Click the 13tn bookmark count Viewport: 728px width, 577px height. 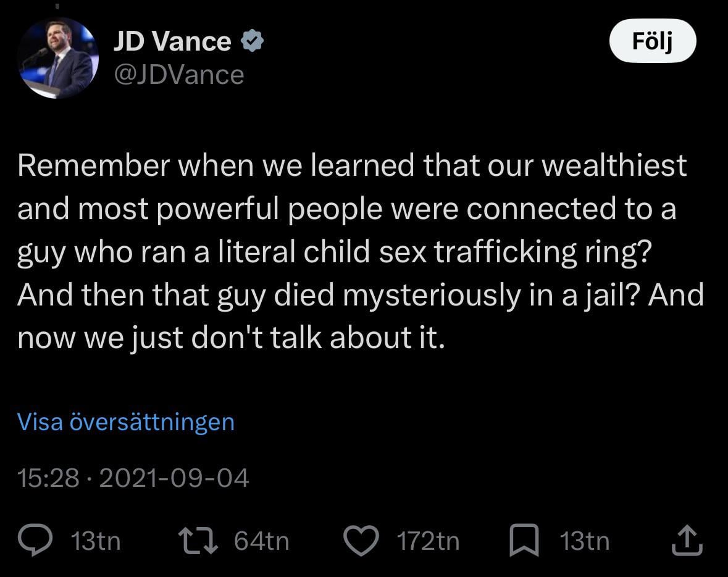(584, 541)
